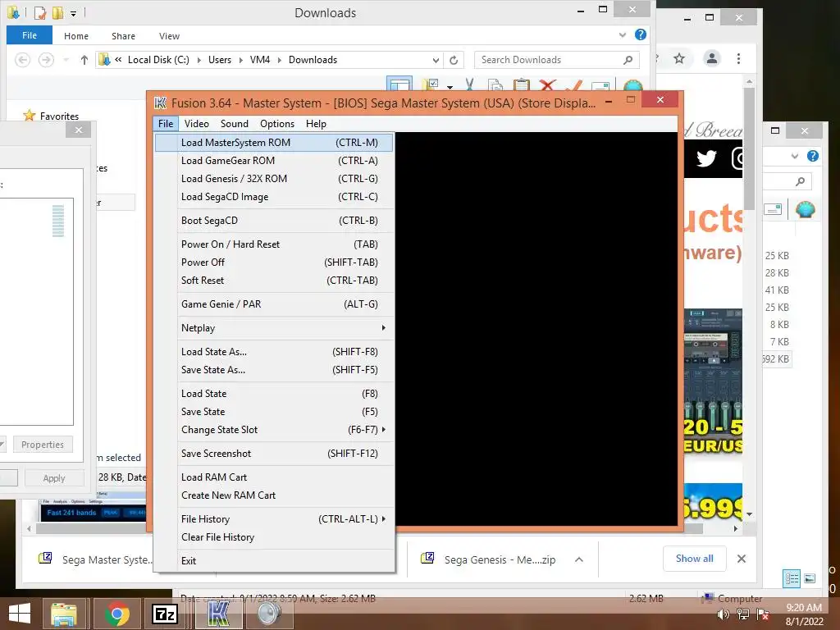
Task: Switch to View tab in Downloads
Action: tap(169, 36)
